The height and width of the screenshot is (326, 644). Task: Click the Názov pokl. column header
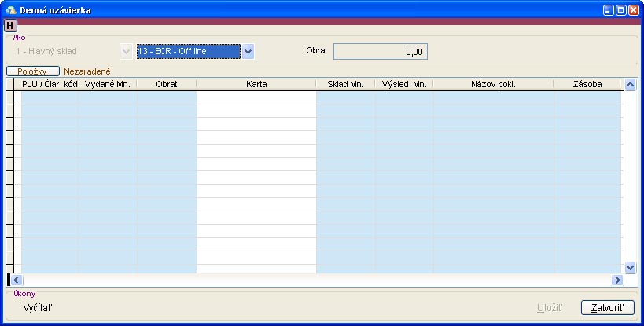(492, 84)
